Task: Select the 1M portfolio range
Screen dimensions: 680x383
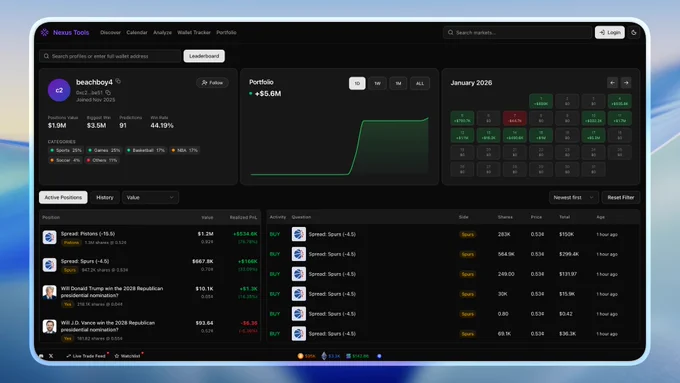Action: 398,83
